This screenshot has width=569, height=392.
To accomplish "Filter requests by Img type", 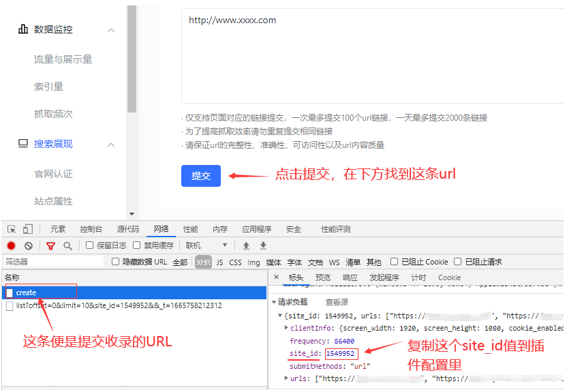I will click(x=253, y=262).
